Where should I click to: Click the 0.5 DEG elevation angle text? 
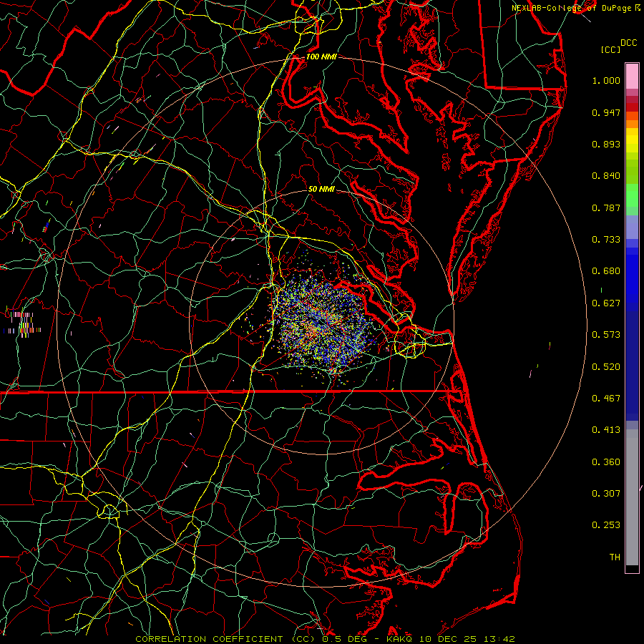344,639
